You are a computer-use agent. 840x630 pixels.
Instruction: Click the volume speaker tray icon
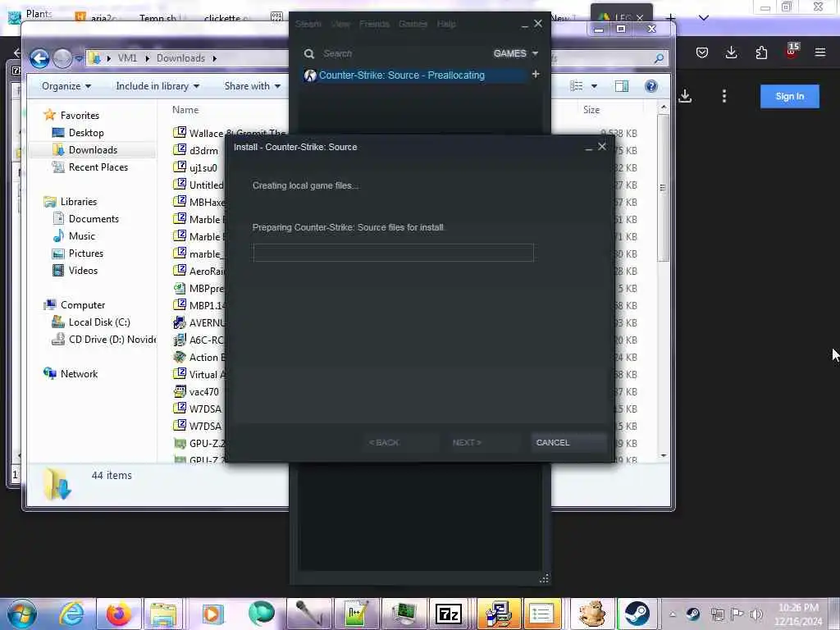[x=756, y=614]
